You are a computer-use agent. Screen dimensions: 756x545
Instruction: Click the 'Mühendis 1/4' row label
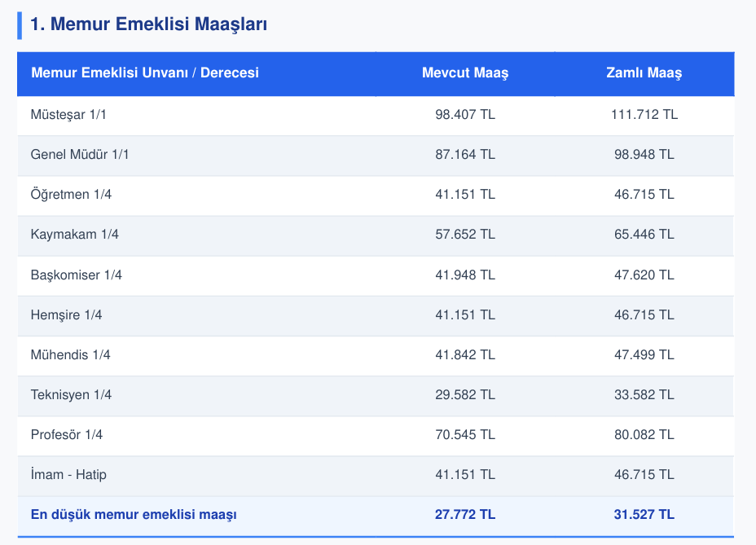[70, 355]
